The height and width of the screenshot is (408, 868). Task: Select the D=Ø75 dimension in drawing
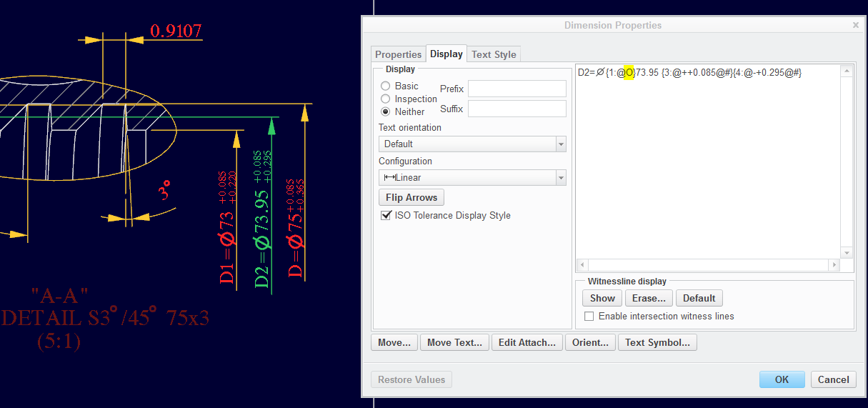294,227
